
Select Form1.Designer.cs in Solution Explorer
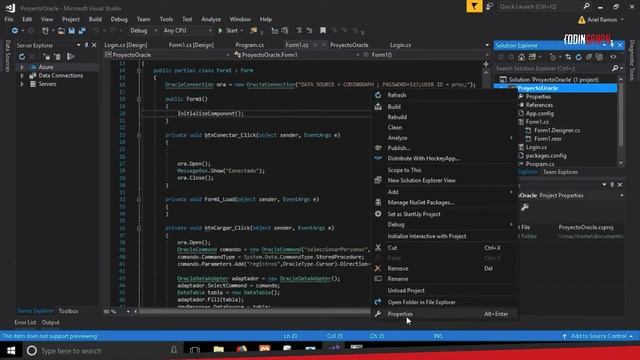[557, 130]
